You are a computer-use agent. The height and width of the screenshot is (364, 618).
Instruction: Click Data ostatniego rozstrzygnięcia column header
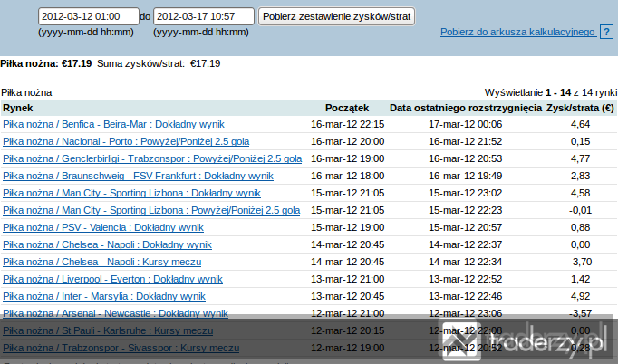point(466,108)
